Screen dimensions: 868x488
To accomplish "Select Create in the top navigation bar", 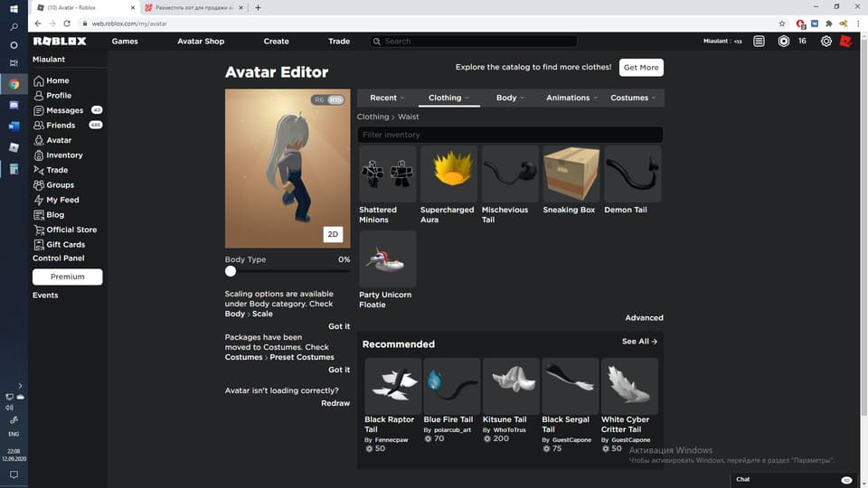I will (276, 41).
